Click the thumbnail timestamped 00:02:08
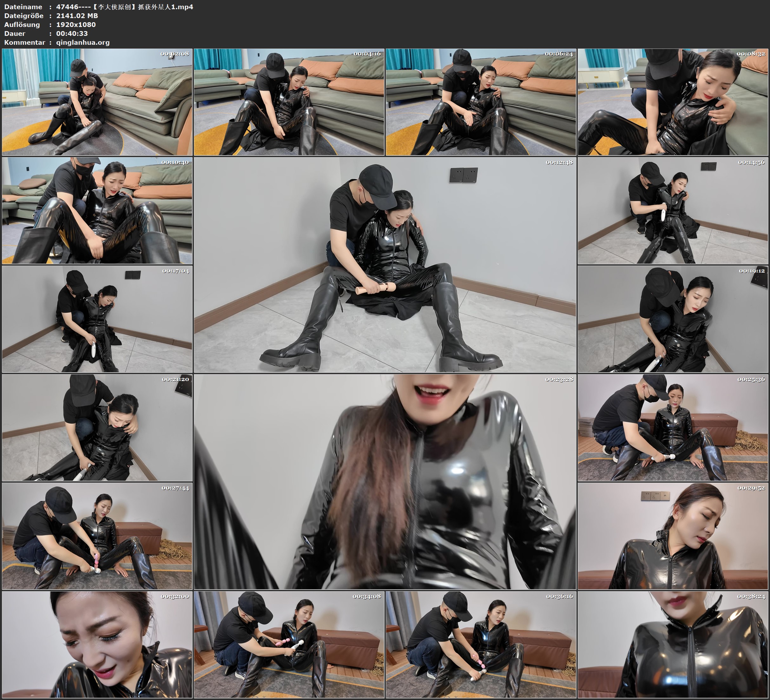 97,102
